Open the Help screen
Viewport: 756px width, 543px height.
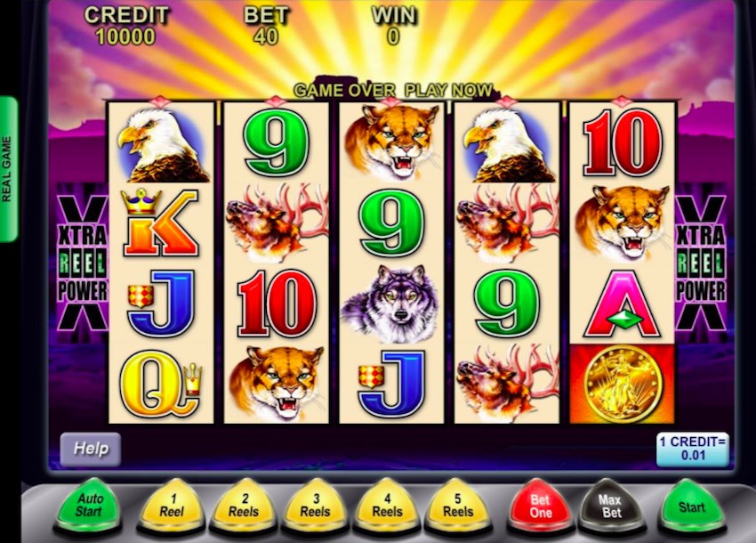click(91, 450)
